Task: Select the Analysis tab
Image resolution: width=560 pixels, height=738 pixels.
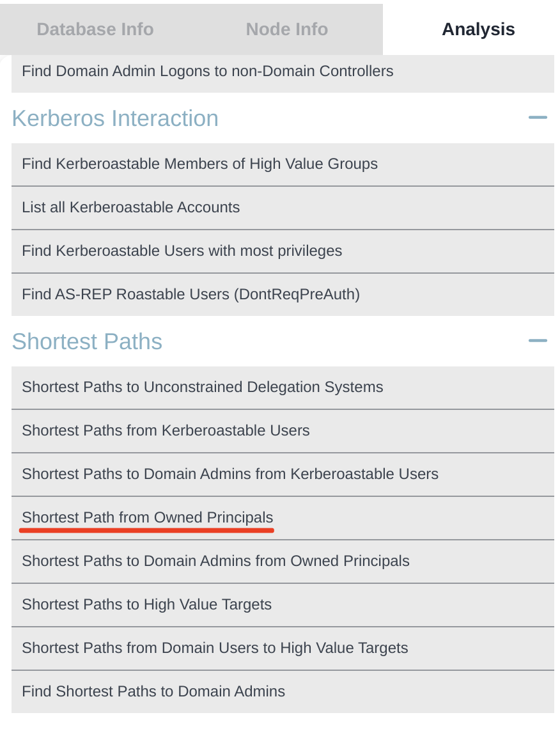Action: 478,29
